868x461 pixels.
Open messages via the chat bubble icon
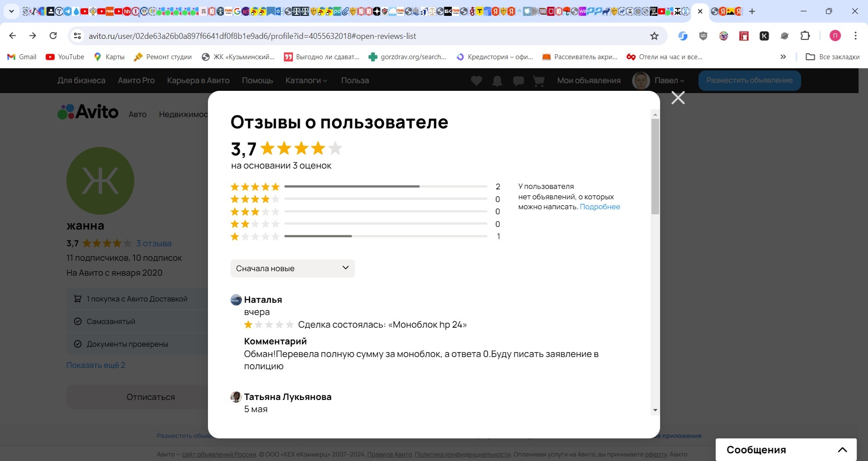click(x=518, y=80)
